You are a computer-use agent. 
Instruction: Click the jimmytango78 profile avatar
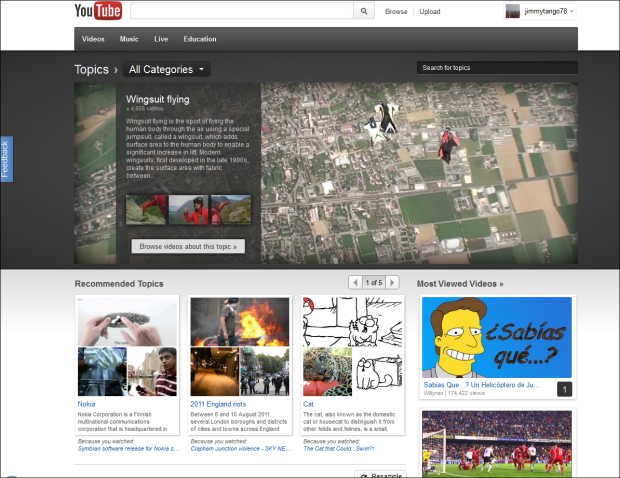coord(512,11)
